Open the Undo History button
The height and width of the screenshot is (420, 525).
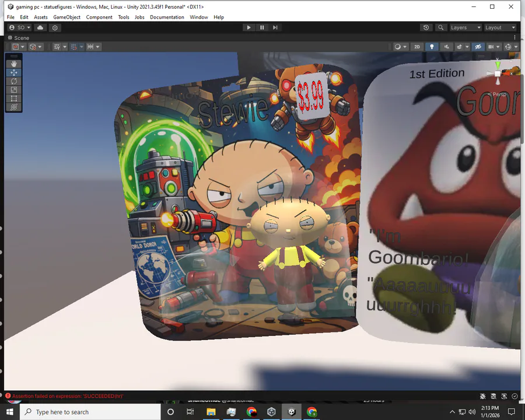coord(426,27)
